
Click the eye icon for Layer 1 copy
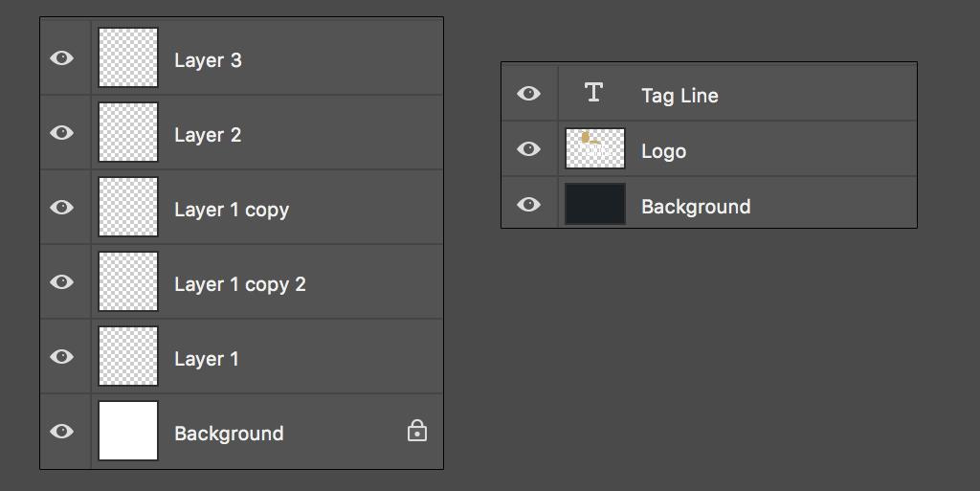pyautogui.click(x=61, y=208)
